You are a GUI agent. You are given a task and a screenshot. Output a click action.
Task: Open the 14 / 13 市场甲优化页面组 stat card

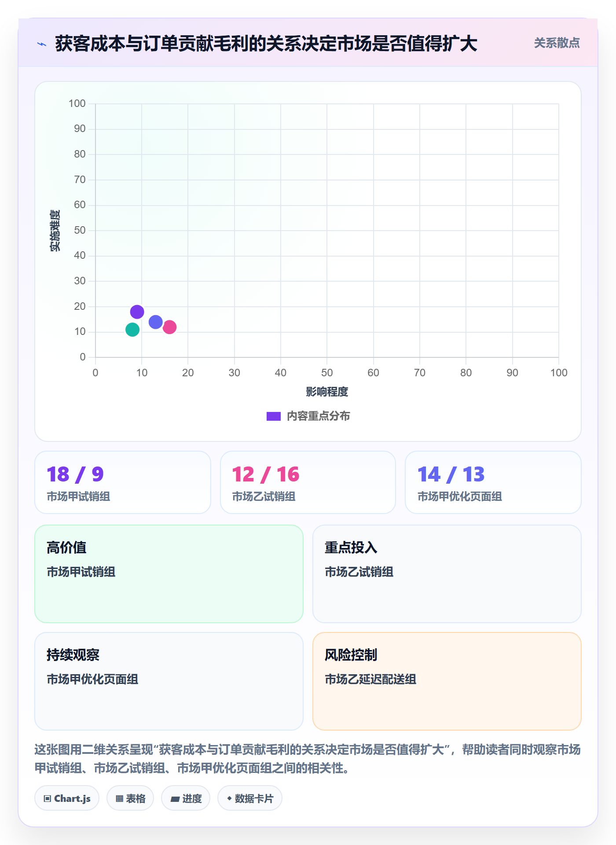tap(493, 482)
